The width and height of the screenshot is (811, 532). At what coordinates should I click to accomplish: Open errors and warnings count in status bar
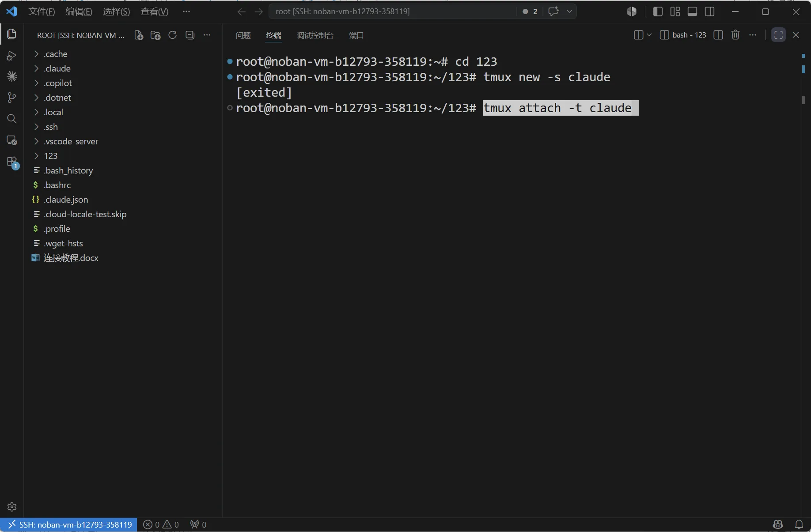pos(161,524)
